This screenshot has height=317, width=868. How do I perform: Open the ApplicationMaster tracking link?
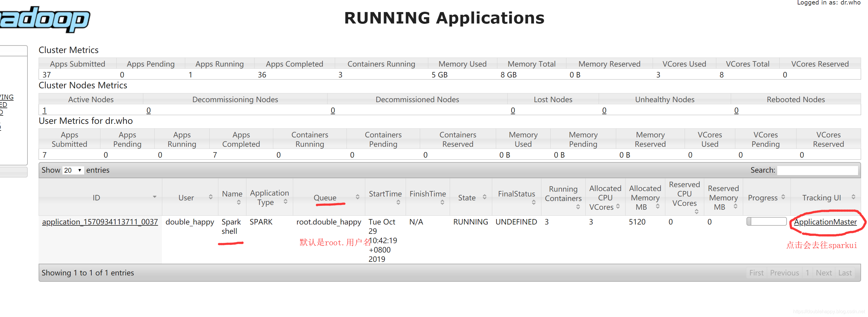pyautogui.click(x=825, y=222)
